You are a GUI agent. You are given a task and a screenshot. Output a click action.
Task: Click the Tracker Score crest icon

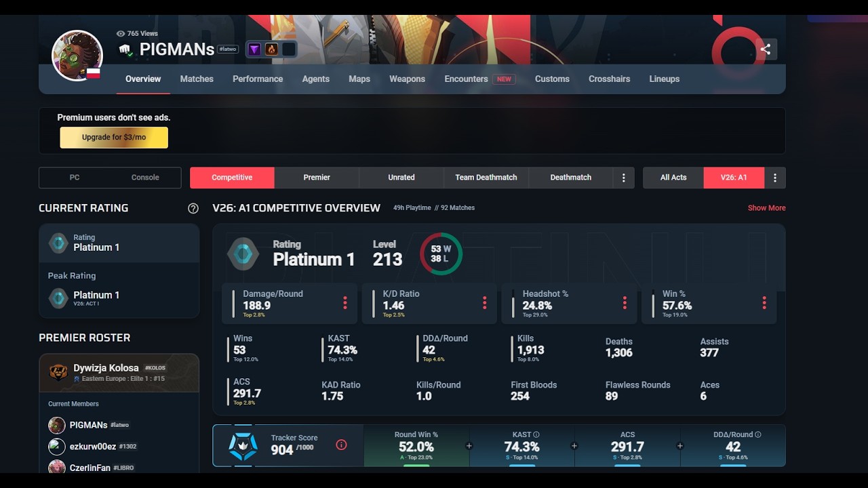(x=243, y=446)
